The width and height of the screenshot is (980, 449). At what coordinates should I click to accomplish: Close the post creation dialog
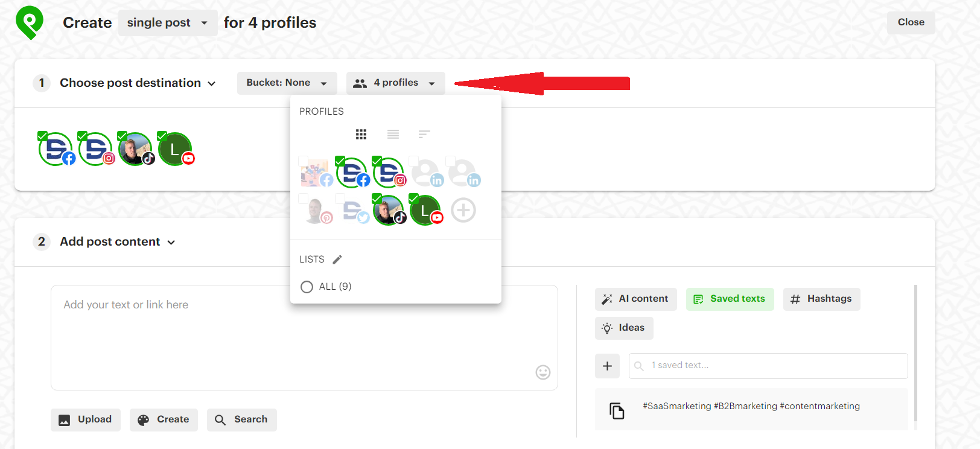click(910, 22)
